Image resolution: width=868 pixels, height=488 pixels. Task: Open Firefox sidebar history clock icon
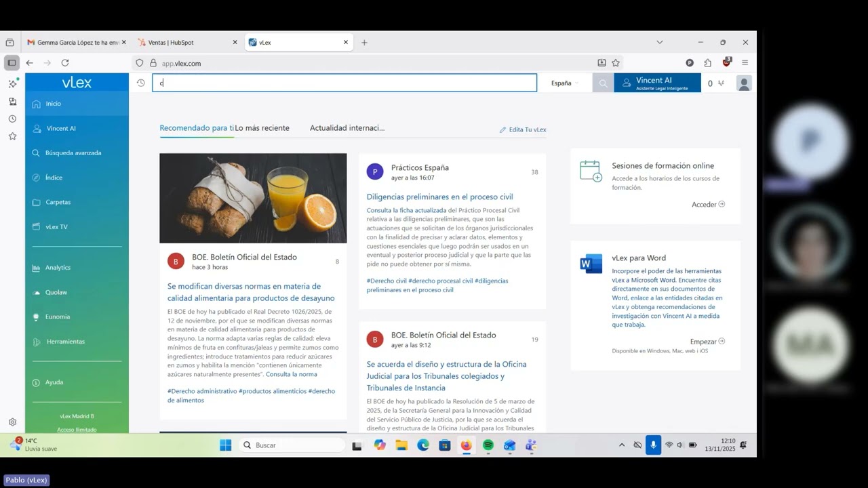tap(12, 119)
